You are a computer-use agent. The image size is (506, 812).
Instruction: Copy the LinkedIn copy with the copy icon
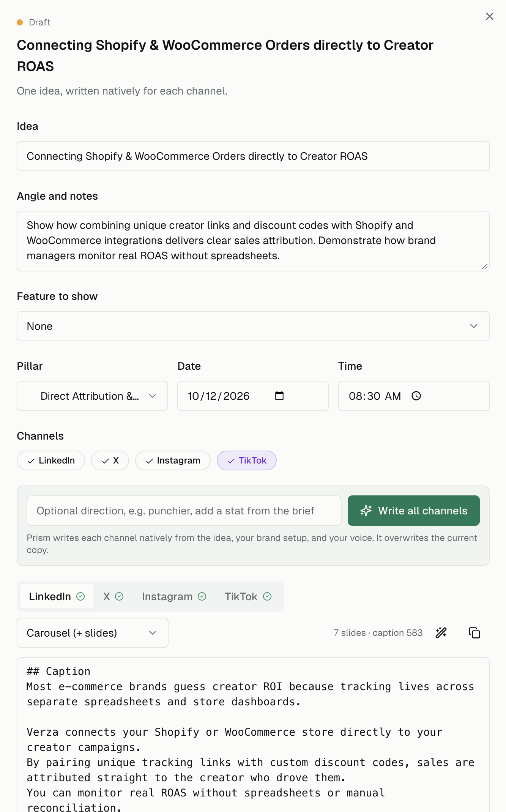(x=474, y=633)
